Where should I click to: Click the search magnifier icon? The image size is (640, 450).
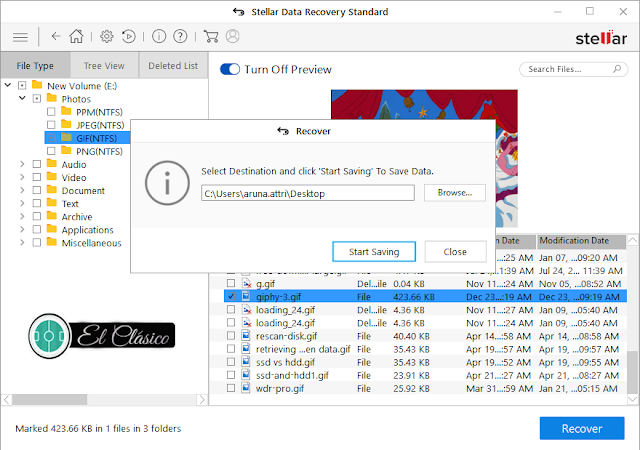coord(617,69)
